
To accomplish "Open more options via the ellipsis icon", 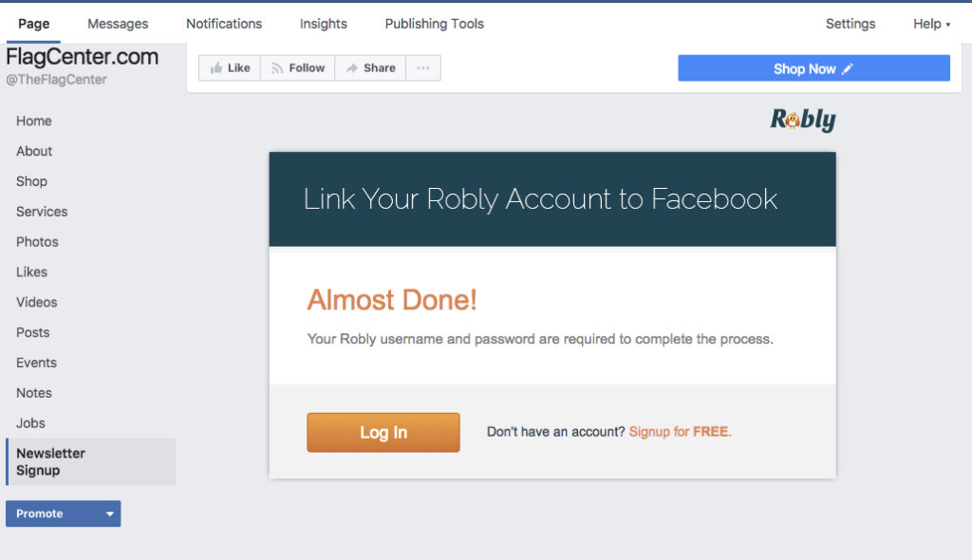I will point(423,67).
